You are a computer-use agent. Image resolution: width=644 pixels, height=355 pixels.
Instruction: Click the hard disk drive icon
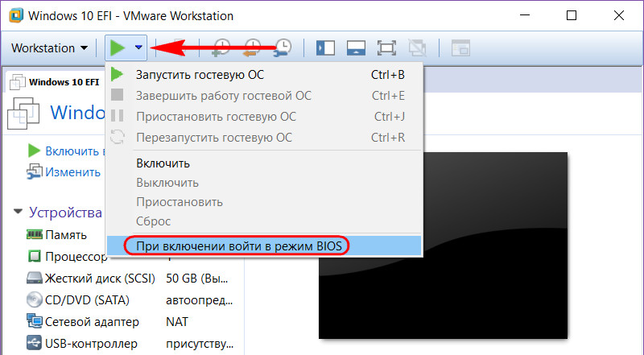click(35, 279)
